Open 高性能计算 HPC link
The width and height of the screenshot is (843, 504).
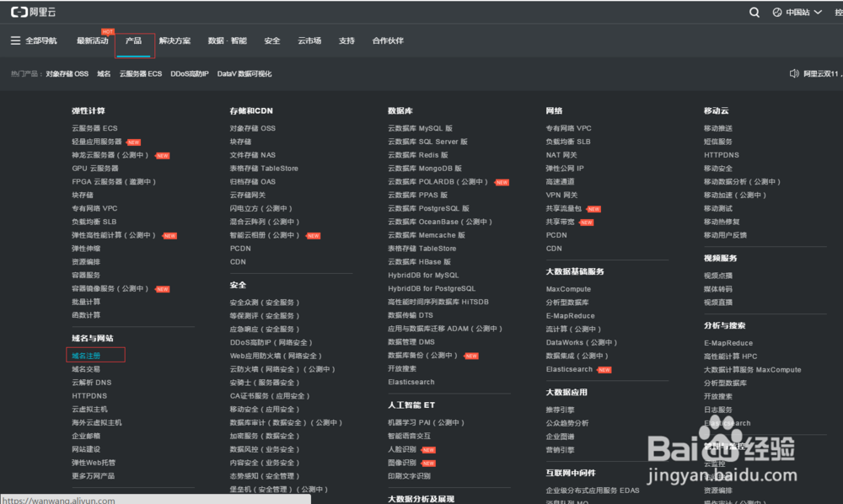click(x=731, y=357)
